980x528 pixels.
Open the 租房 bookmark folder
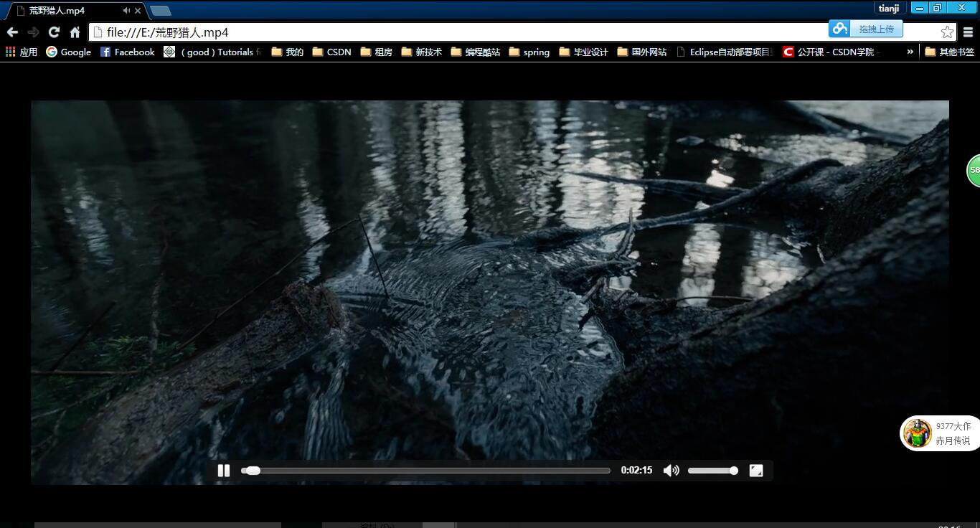click(x=377, y=52)
